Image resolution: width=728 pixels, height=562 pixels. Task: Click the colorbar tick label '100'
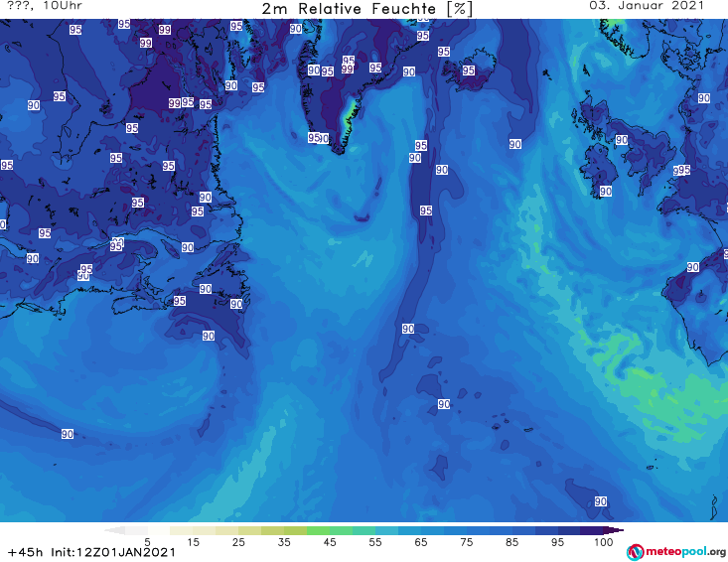604,542
